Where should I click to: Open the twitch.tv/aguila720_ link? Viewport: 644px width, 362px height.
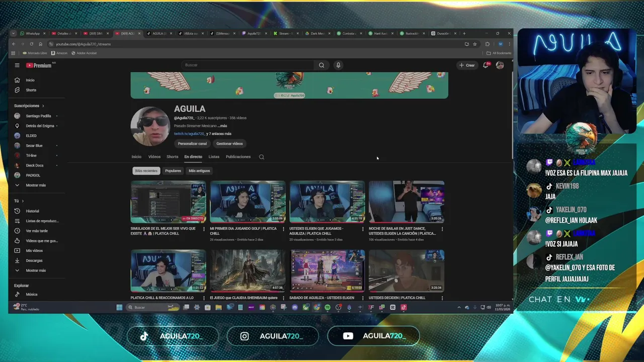click(189, 134)
